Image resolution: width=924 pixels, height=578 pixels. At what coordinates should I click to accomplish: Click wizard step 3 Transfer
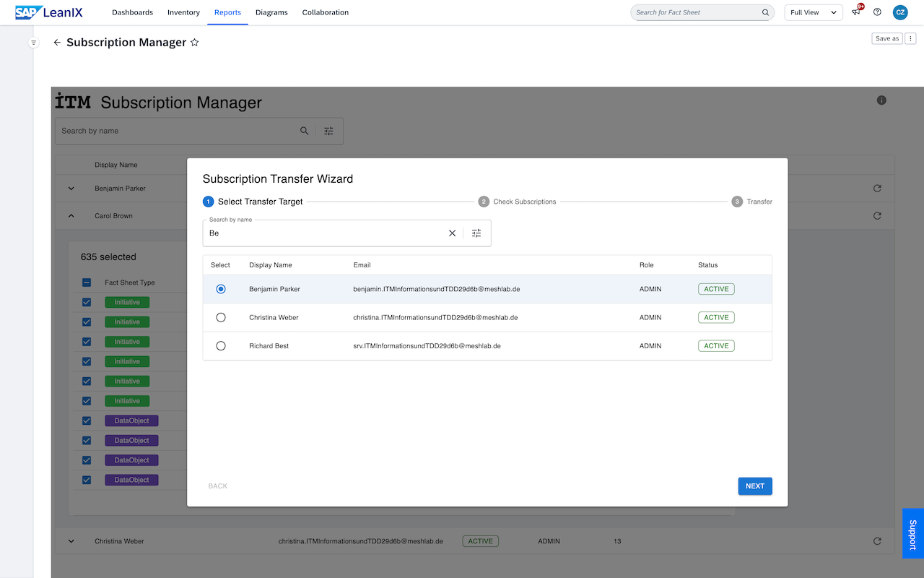pos(752,202)
